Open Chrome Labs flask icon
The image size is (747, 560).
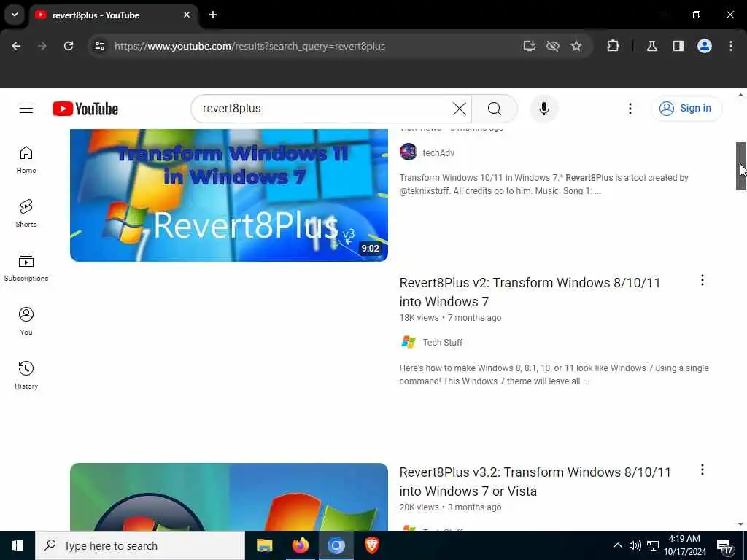point(652,46)
